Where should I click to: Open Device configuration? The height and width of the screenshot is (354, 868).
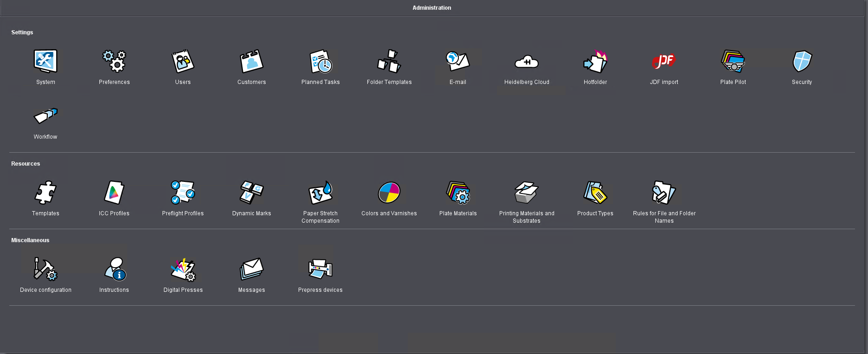point(46,270)
